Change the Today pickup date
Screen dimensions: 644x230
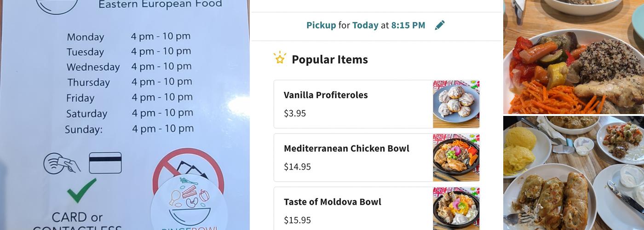pos(365,25)
